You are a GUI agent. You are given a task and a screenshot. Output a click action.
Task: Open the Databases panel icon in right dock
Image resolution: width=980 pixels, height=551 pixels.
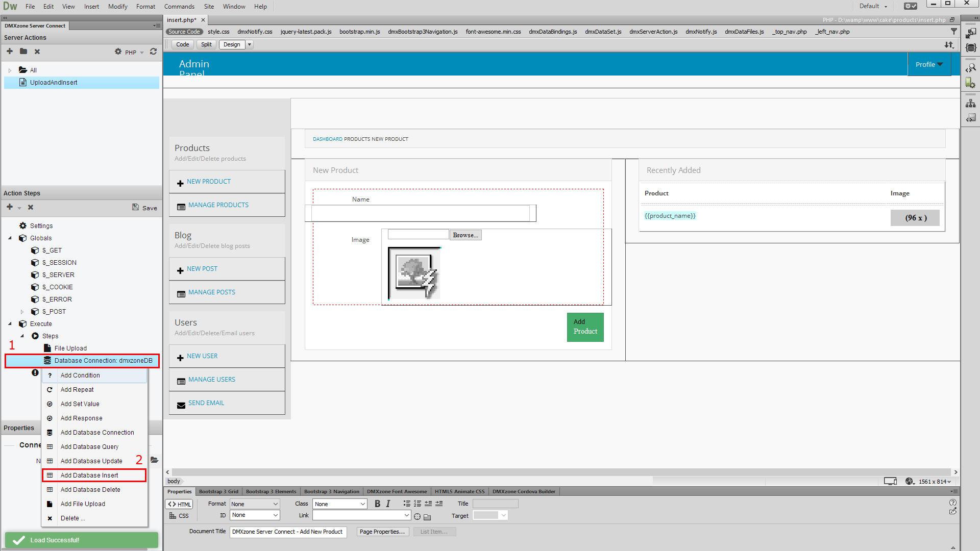pos(971,48)
